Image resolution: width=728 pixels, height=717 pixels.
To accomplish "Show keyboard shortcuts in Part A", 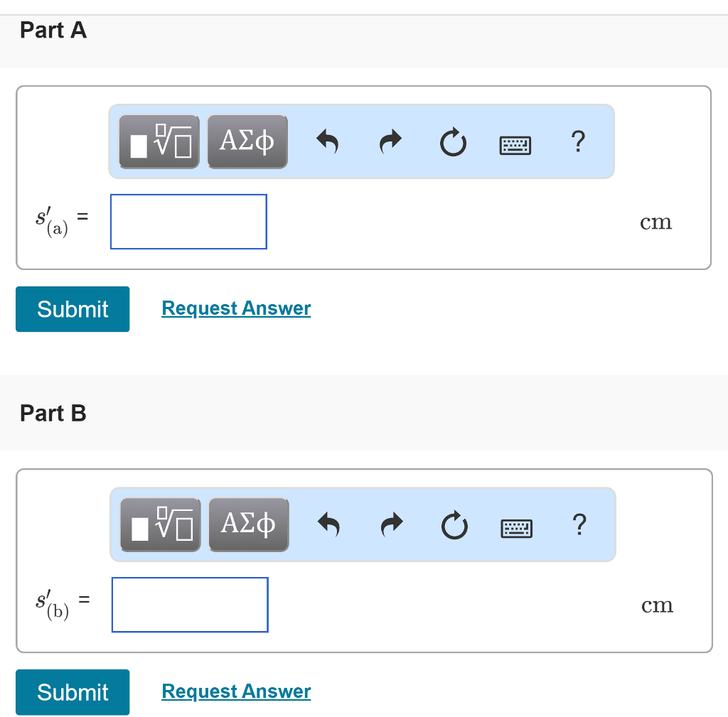I will (x=515, y=144).
